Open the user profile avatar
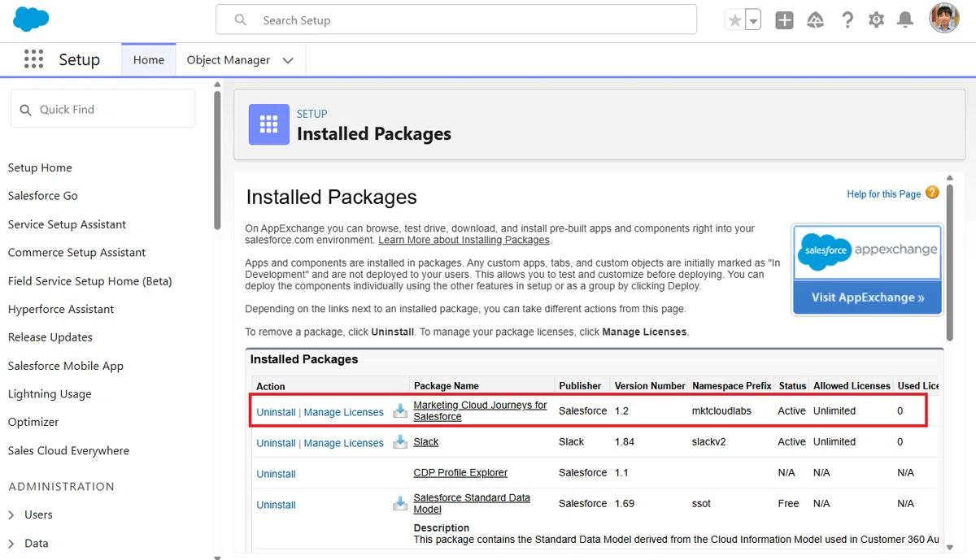This screenshot has height=560, width=976. [944, 19]
